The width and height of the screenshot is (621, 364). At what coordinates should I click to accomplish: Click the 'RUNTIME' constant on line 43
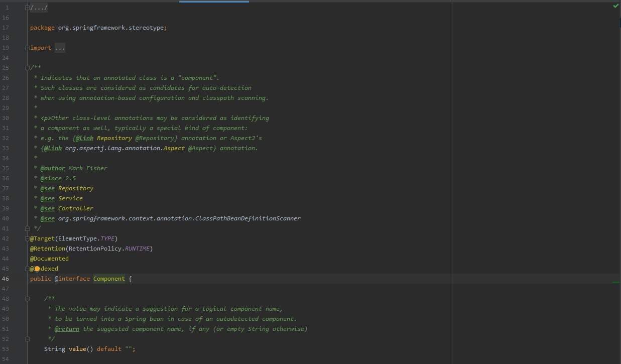[x=137, y=249]
